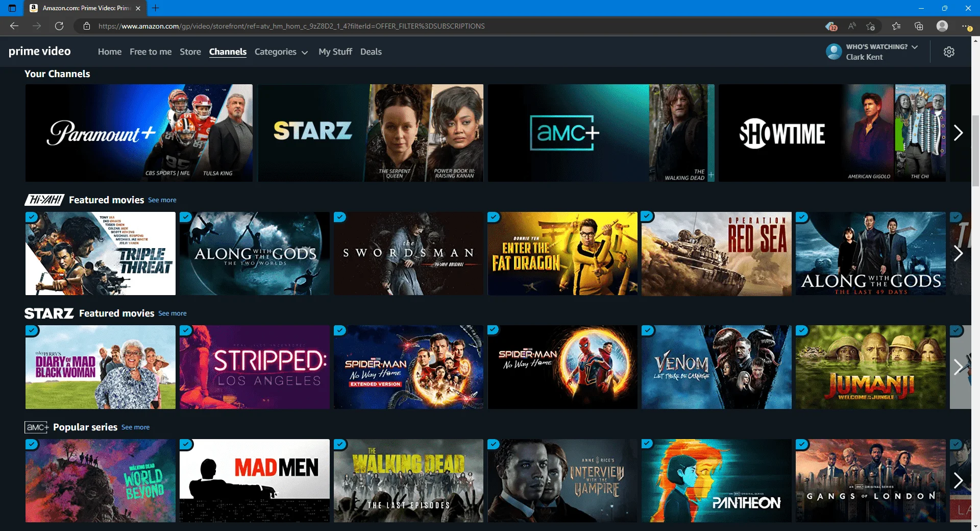Viewport: 980px width, 531px height.
Task: Open the favorites list icon
Action: [896, 26]
